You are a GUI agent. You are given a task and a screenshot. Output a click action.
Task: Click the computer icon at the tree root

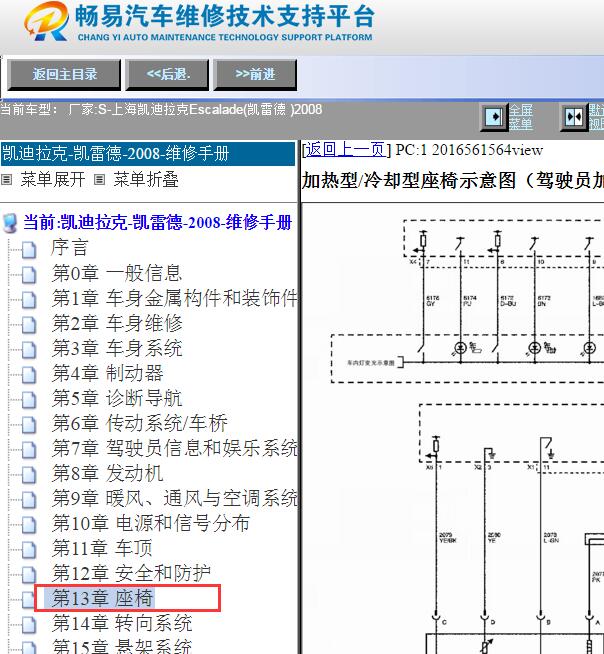click(10, 223)
